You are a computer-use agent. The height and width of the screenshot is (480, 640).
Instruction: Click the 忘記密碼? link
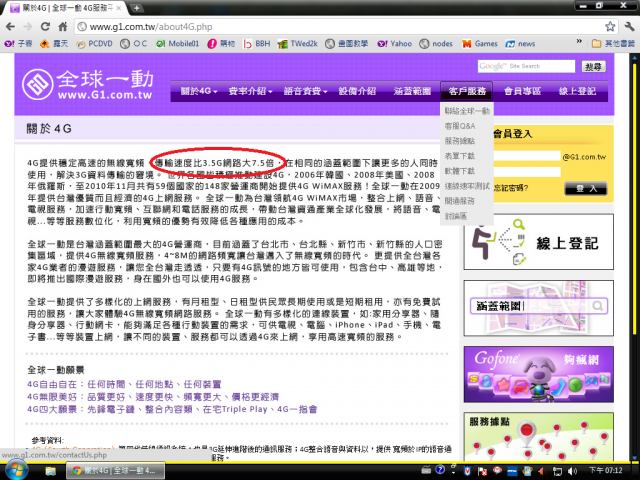pos(511,188)
